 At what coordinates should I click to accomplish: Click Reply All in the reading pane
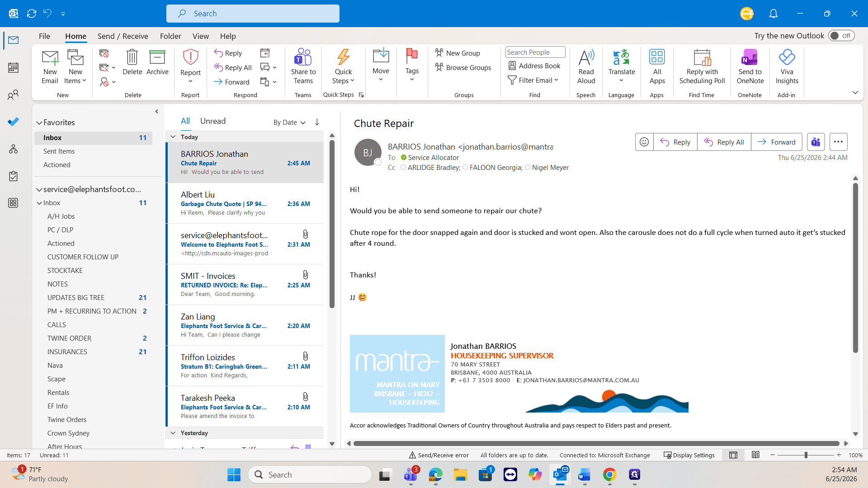(724, 142)
